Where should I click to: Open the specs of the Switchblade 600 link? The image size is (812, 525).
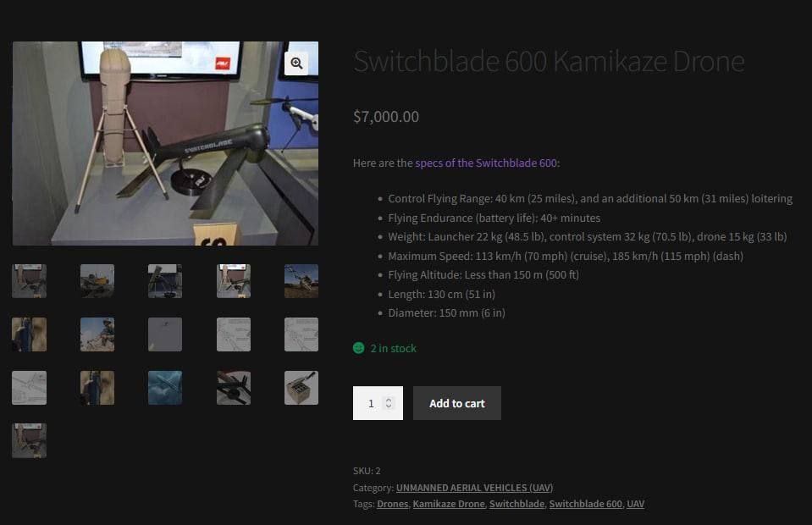pos(486,163)
